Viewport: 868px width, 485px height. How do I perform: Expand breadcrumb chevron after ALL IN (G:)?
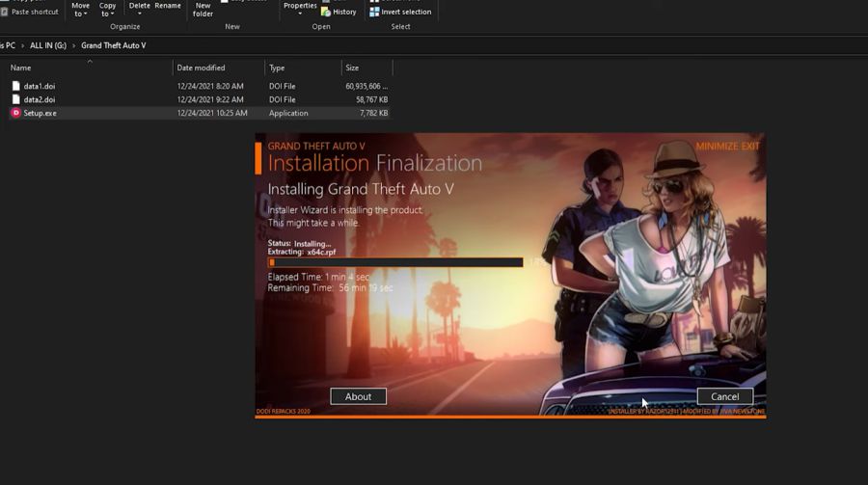pos(73,45)
